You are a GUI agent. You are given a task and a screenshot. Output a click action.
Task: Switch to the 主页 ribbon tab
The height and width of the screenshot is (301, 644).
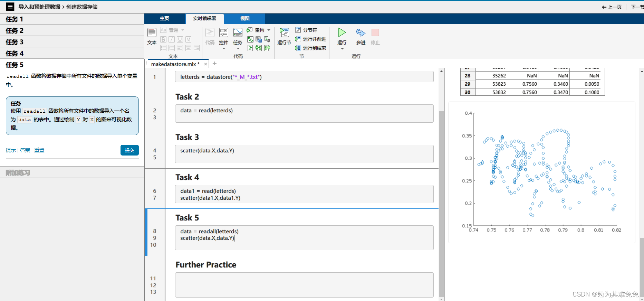[165, 18]
